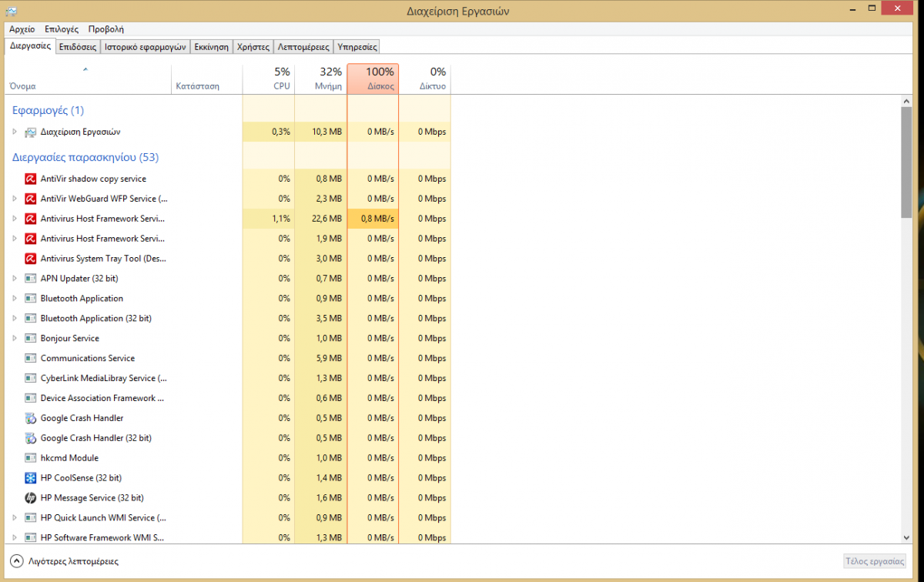
Task: Click the hkcmd Module icon
Action: pyautogui.click(x=31, y=458)
